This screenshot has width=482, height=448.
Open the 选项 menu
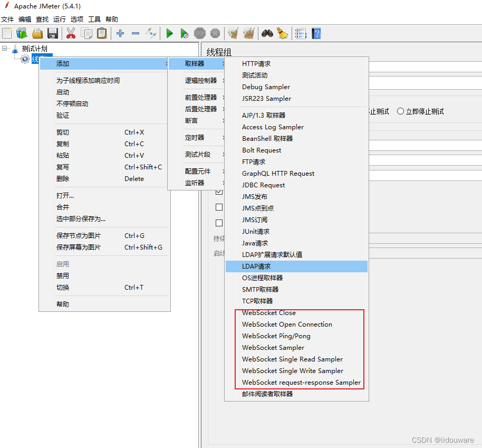click(x=77, y=20)
